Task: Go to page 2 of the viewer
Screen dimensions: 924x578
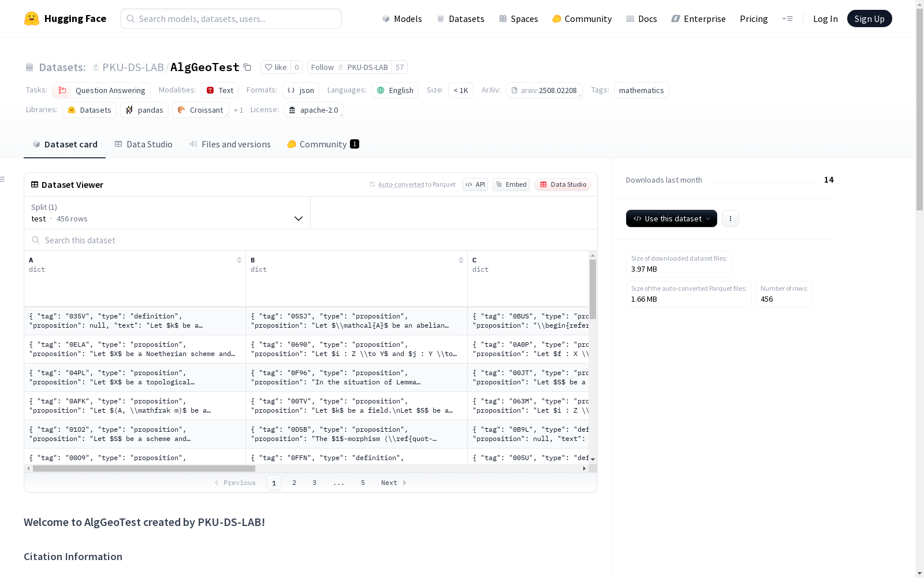Action: (294, 483)
